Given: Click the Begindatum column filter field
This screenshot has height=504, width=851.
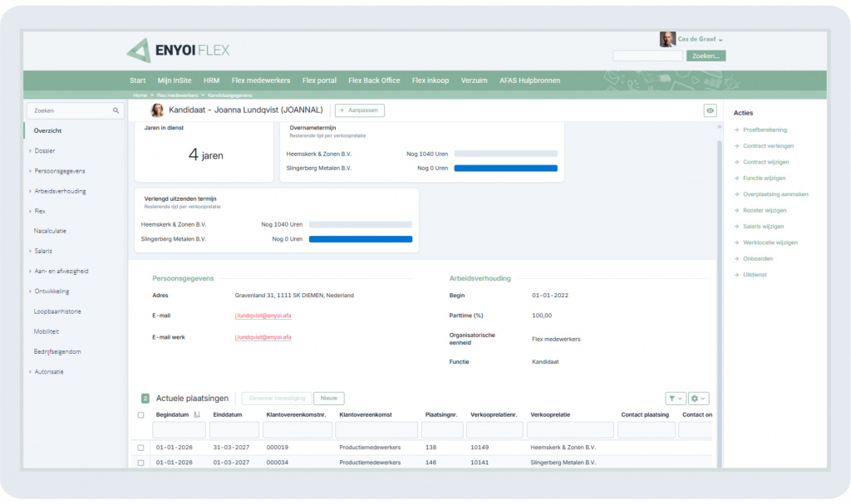Looking at the screenshot, I should click(179, 430).
